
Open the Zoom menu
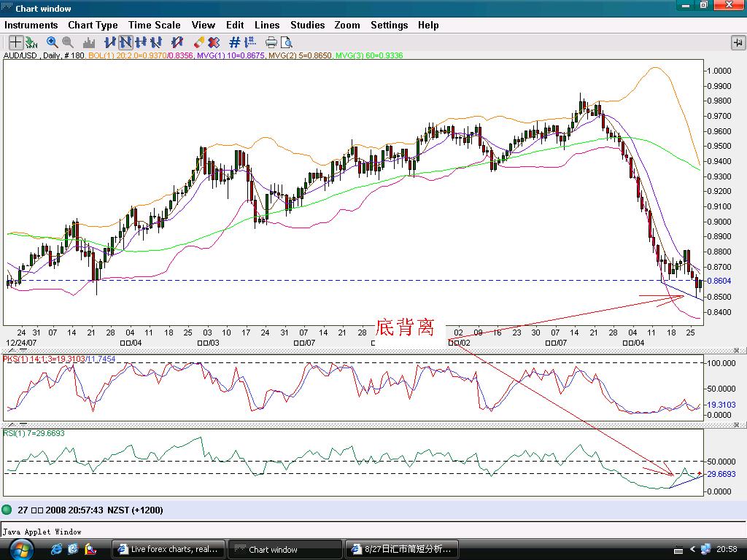click(347, 26)
